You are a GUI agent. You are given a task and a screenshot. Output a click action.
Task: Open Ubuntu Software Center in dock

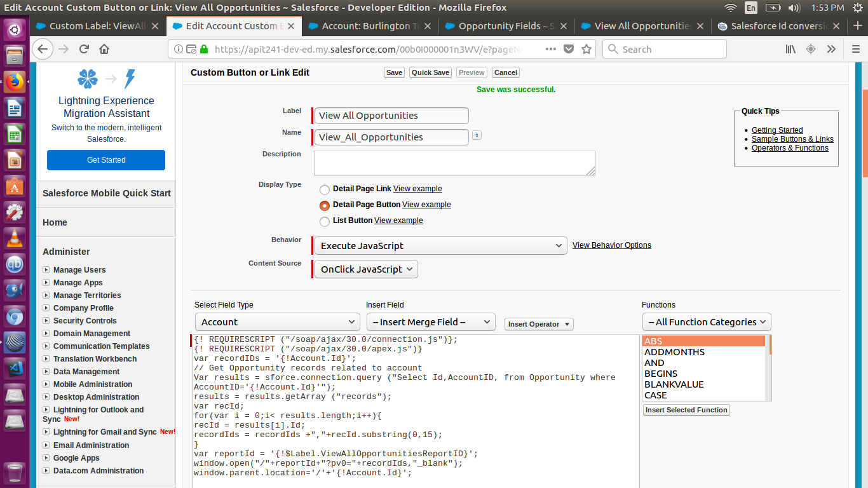point(15,186)
